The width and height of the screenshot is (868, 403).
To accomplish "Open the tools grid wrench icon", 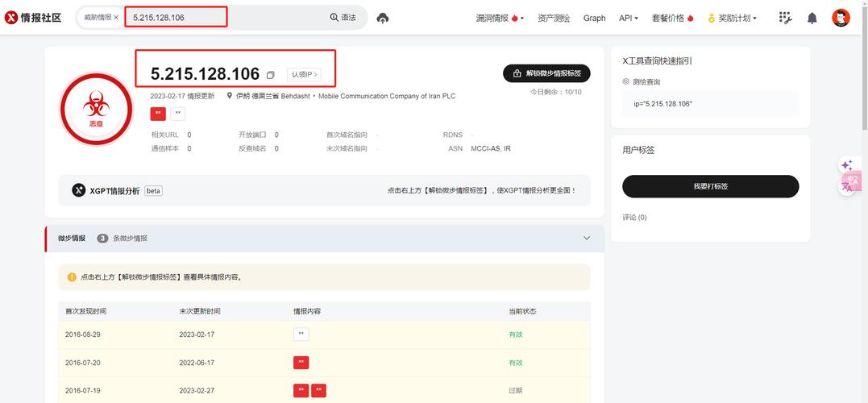I will [x=786, y=18].
